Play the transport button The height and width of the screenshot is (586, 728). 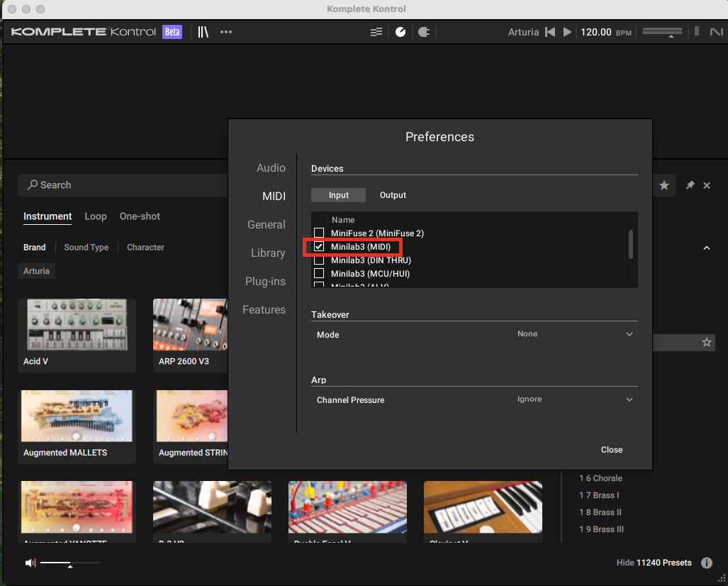click(567, 32)
